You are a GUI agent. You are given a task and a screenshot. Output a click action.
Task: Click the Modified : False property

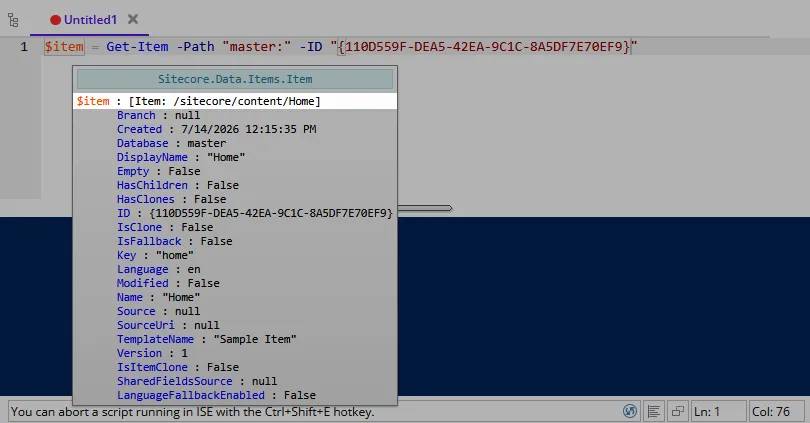coord(168,283)
